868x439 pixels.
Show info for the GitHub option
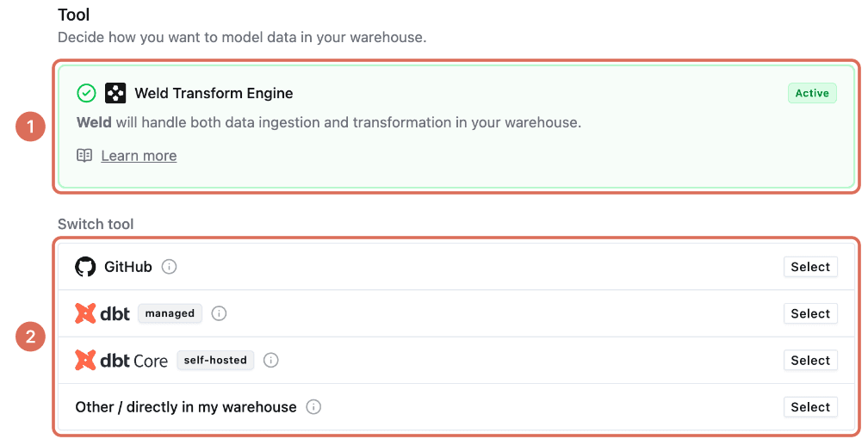(x=169, y=267)
